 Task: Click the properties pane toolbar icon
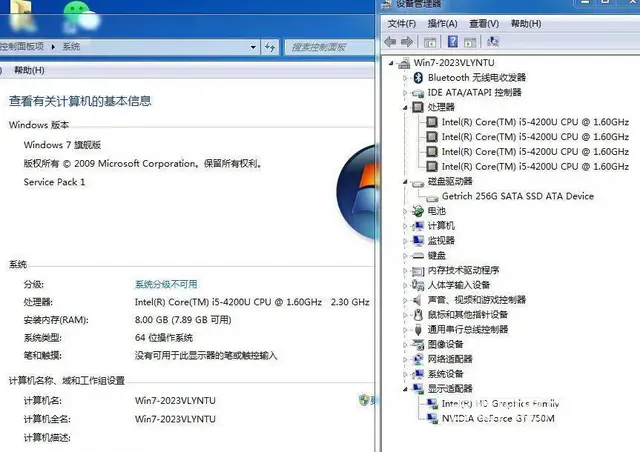(470, 42)
